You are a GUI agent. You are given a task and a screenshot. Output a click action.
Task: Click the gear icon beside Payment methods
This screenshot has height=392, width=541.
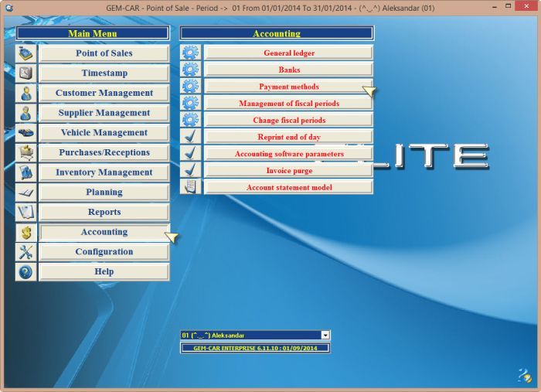190,87
